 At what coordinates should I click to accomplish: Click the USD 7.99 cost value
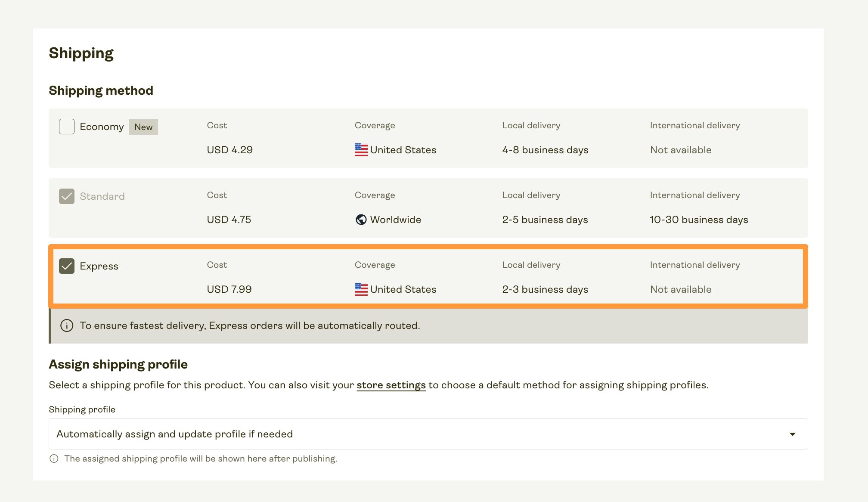(229, 289)
